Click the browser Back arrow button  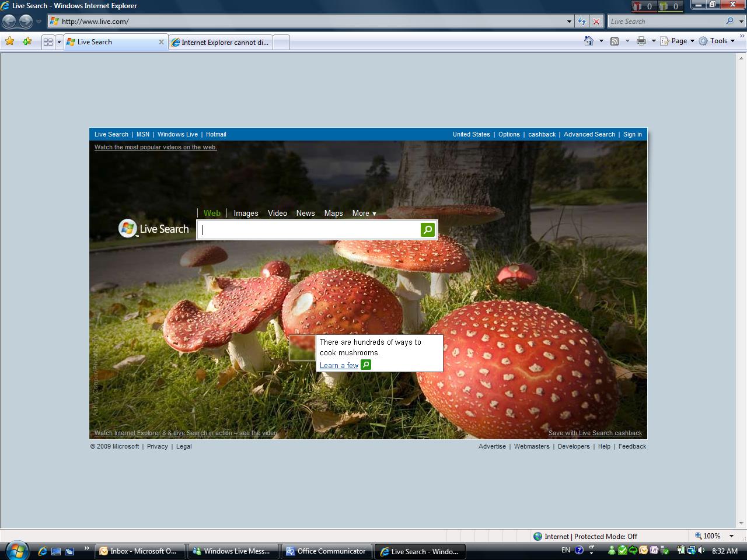point(9,22)
